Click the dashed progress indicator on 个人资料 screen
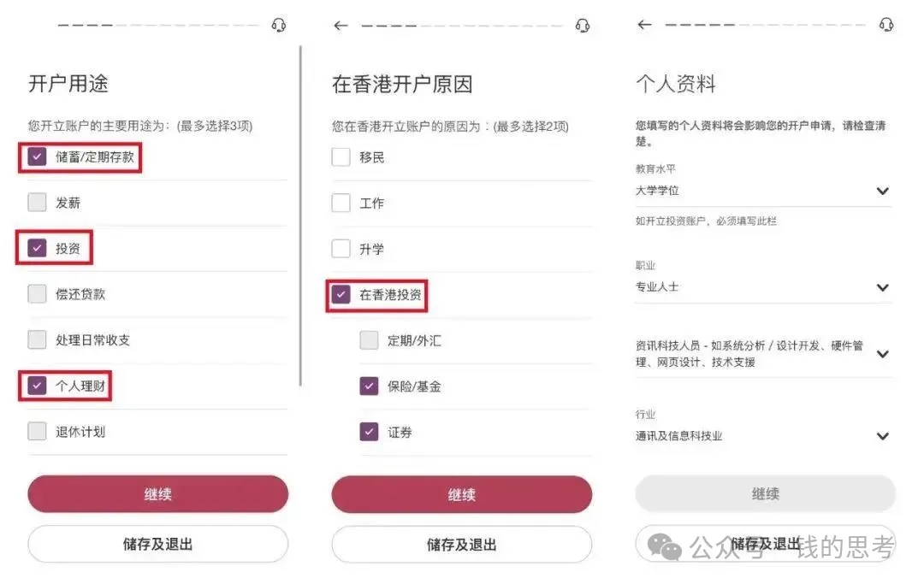The width and height of the screenshot is (924, 584). 765,25
